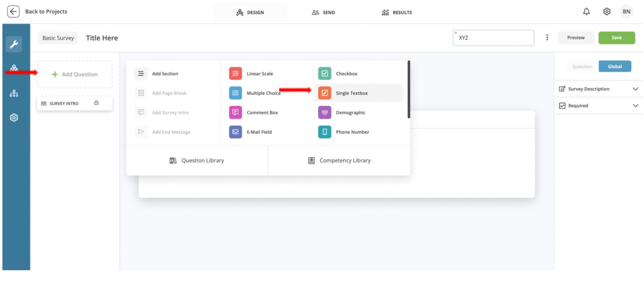Image resolution: width=644 pixels, height=300 pixels.
Task: Select Single Textbox menu entry label
Action: [x=352, y=93]
